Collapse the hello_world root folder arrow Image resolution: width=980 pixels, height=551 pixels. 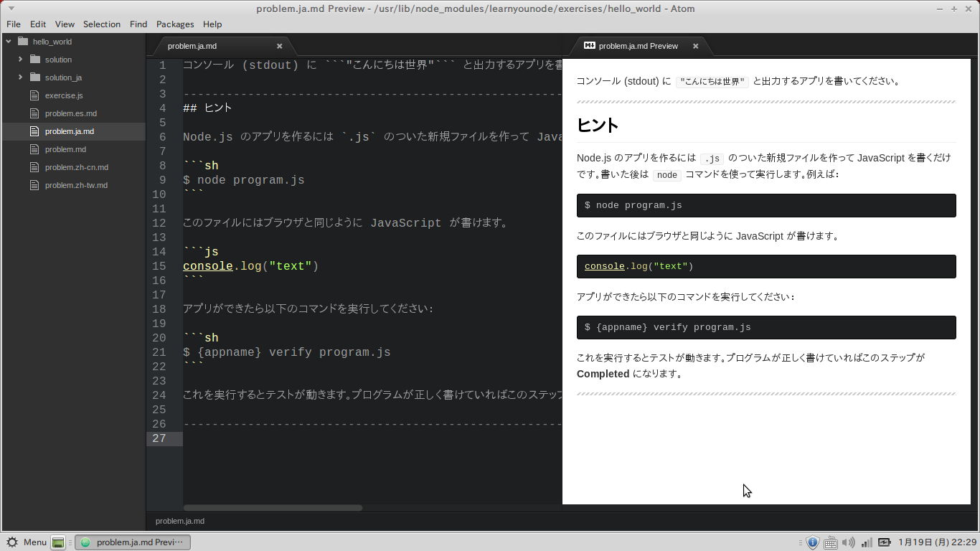[9, 42]
